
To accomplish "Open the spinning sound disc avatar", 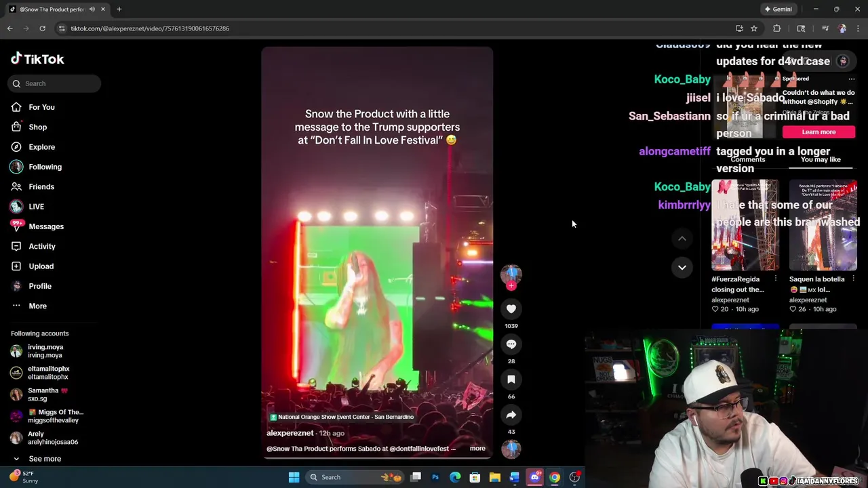I will point(511,449).
